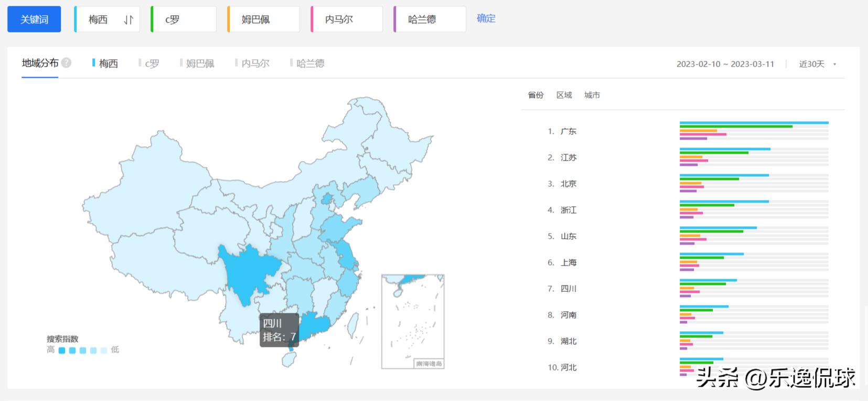Click the 搜索指数 legend label
The image size is (868, 401).
[62, 339]
